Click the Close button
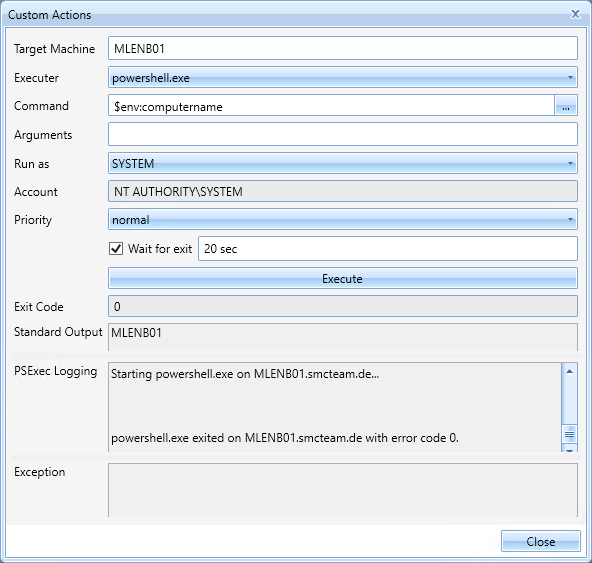The image size is (592, 563). [540, 541]
